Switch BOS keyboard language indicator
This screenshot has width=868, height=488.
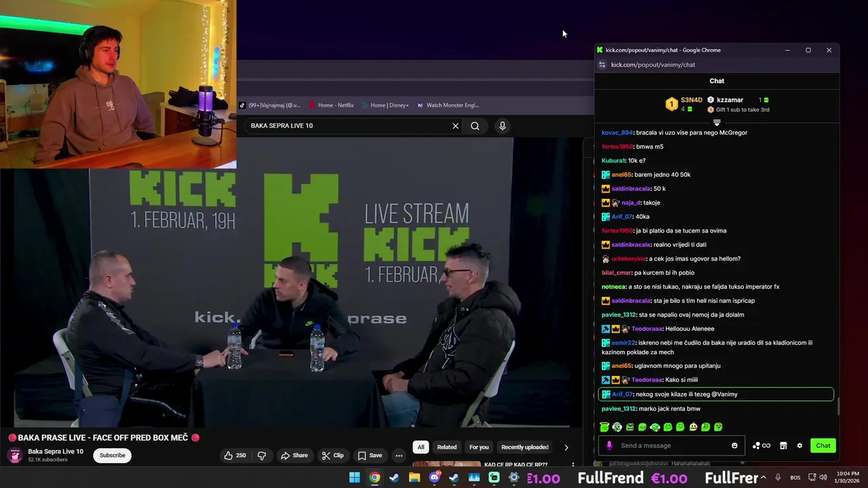click(795, 478)
